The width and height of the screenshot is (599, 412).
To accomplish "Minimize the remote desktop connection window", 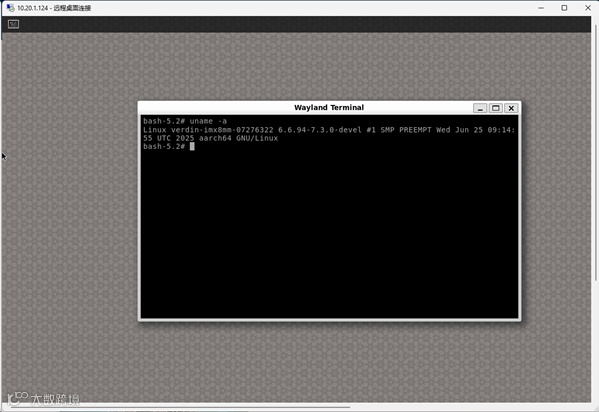I will (541, 8).
